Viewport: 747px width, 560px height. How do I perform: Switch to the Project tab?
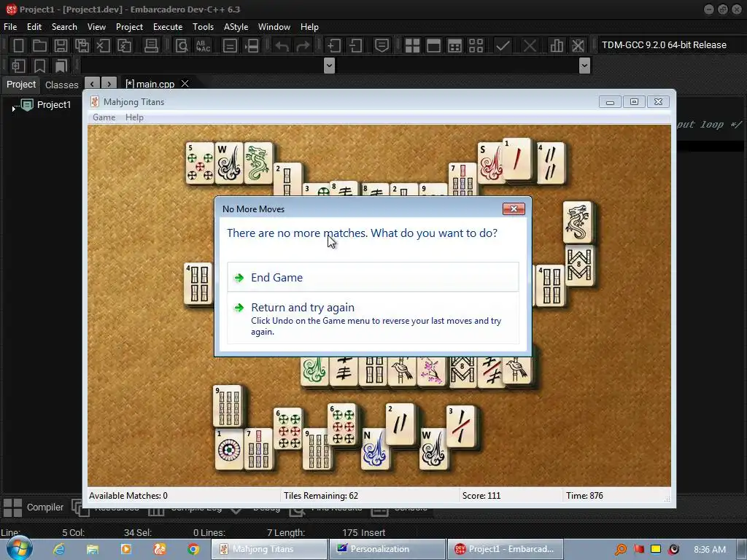(x=21, y=85)
